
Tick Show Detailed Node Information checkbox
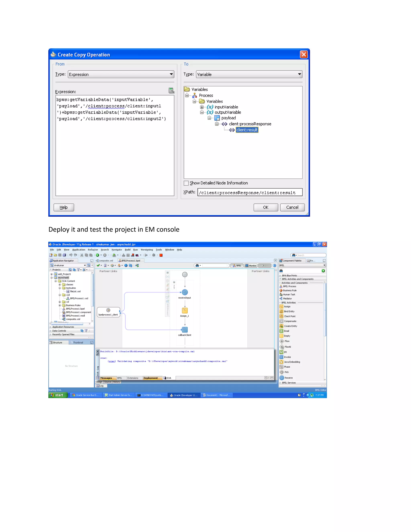[x=186, y=183]
